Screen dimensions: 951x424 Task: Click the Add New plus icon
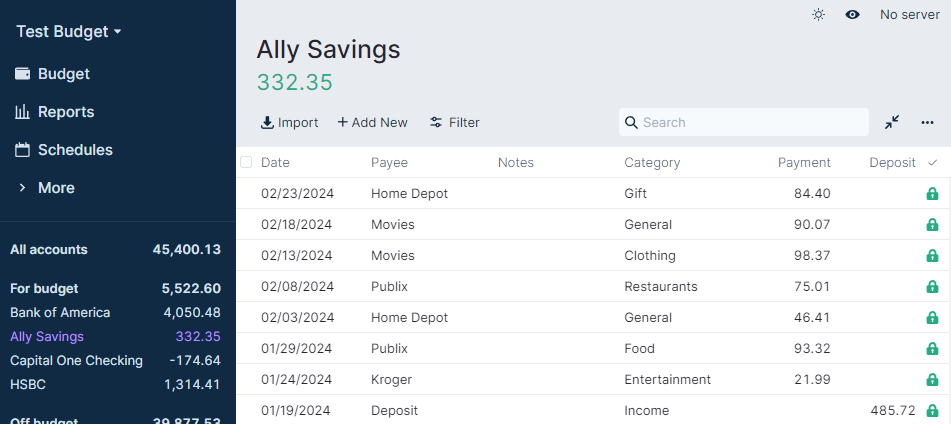pos(343,123)
